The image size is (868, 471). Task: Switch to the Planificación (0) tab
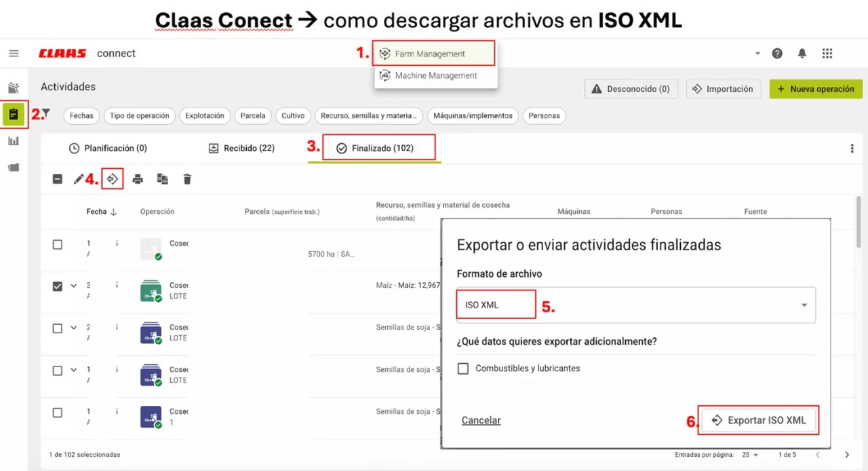pos(108,148)
